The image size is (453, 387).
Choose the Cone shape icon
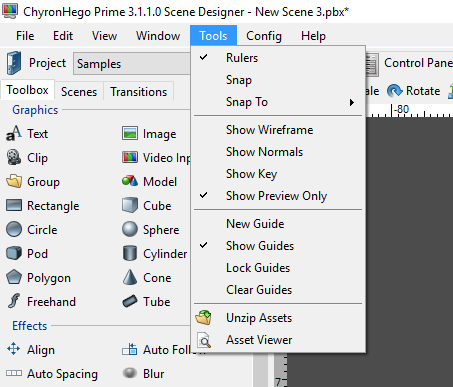[130, 277]
